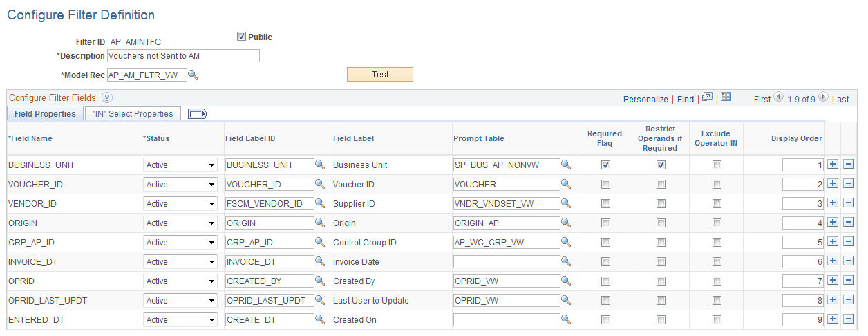Check Required Flag for INVOICE_DT
Image resolution: width=868 pixels, height=336 pixels.
coord(605,262)
